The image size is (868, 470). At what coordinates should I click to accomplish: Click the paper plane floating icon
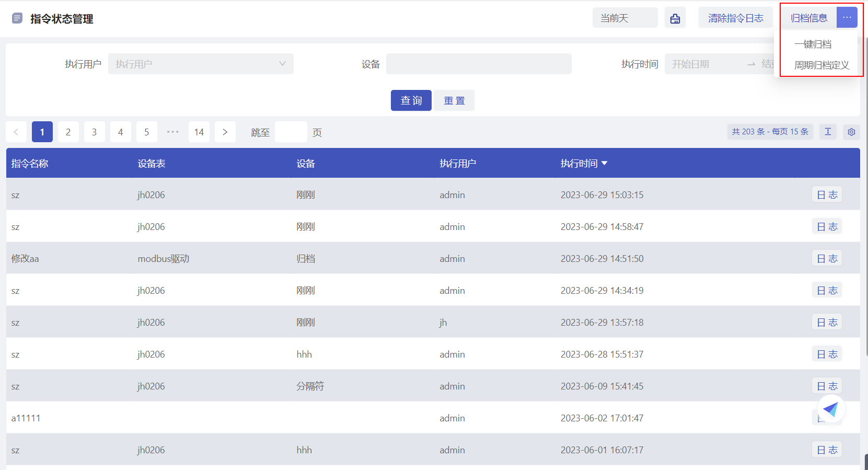click(x=831, y=409)
